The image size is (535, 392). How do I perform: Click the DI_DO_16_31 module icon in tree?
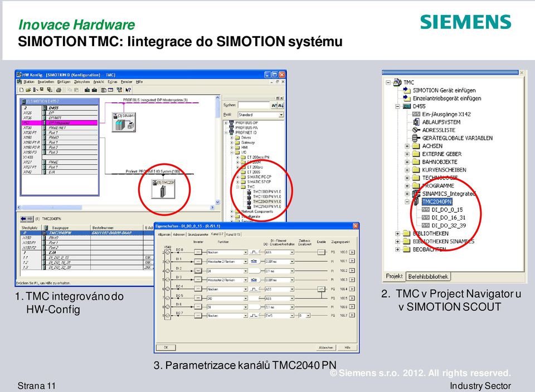tap(425, 218)
